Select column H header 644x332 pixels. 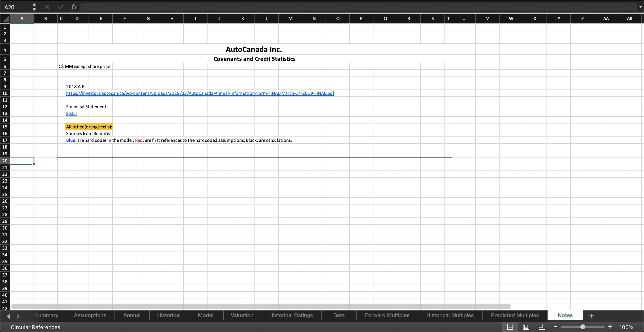[172, 19]
